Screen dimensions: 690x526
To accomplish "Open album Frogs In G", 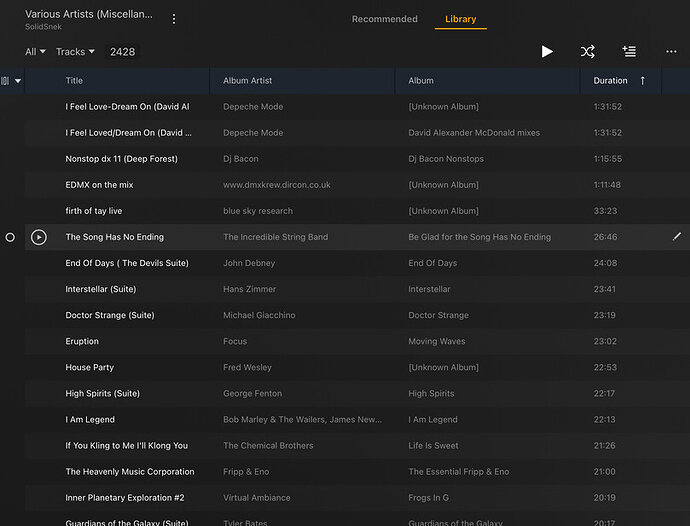I will click(x=429, y=498).
